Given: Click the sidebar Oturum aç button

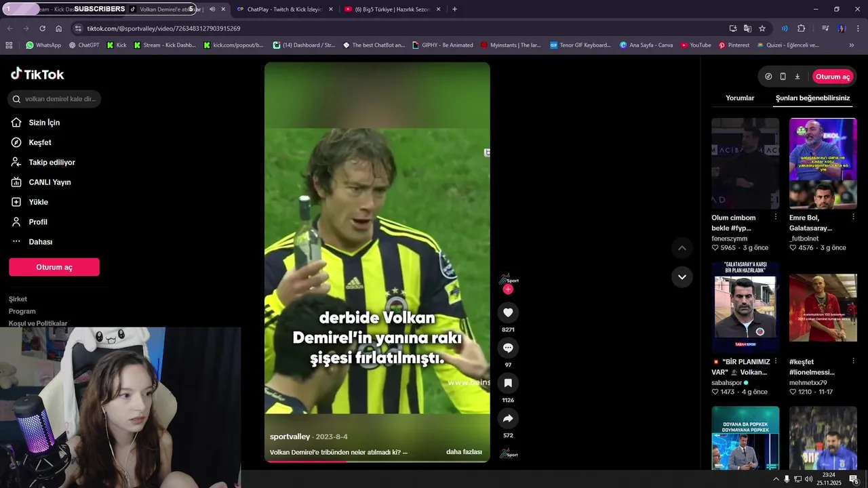Looking at the screenshot, I should 54,267.
